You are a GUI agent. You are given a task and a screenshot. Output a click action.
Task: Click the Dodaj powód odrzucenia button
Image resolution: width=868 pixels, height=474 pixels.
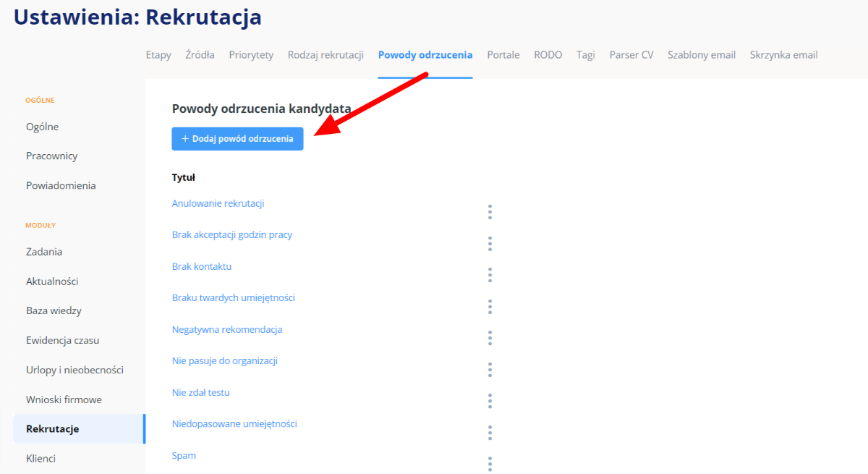pyautogui.click(x=237, y=139)
